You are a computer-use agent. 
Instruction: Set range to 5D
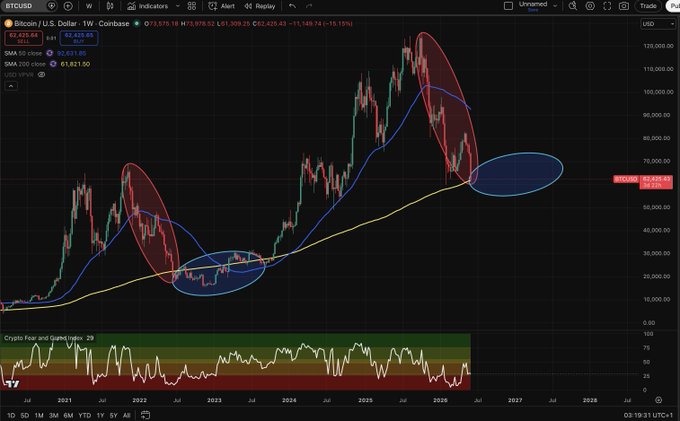pyautogui.click(x=25, y=415)
